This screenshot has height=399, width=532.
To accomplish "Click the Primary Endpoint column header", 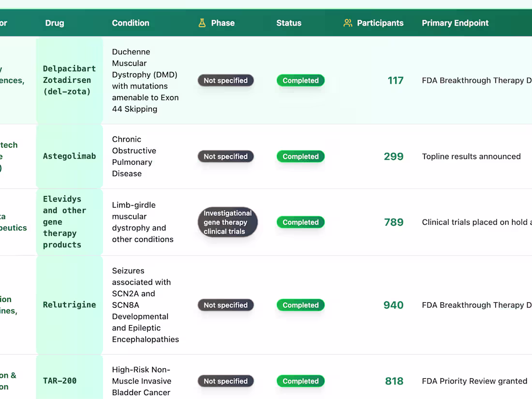I will tap(455, 23).
